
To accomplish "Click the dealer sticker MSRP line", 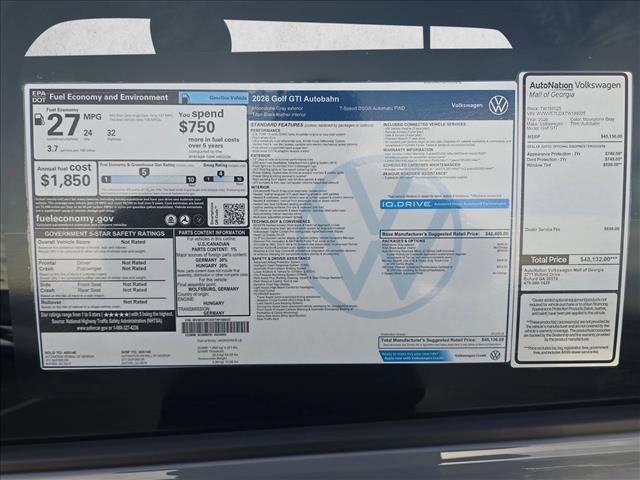I will tap(575, 137).
